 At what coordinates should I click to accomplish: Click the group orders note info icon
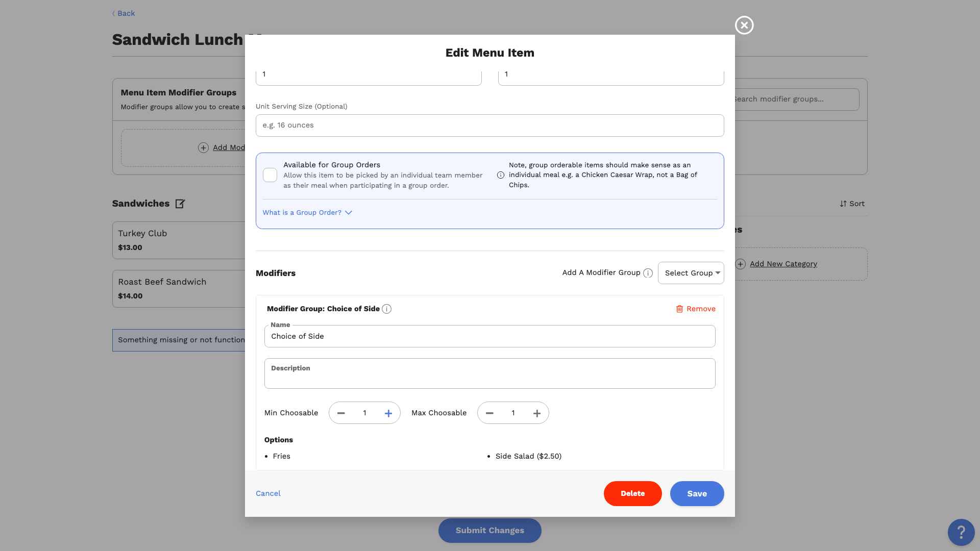click(x=501, y=175)
